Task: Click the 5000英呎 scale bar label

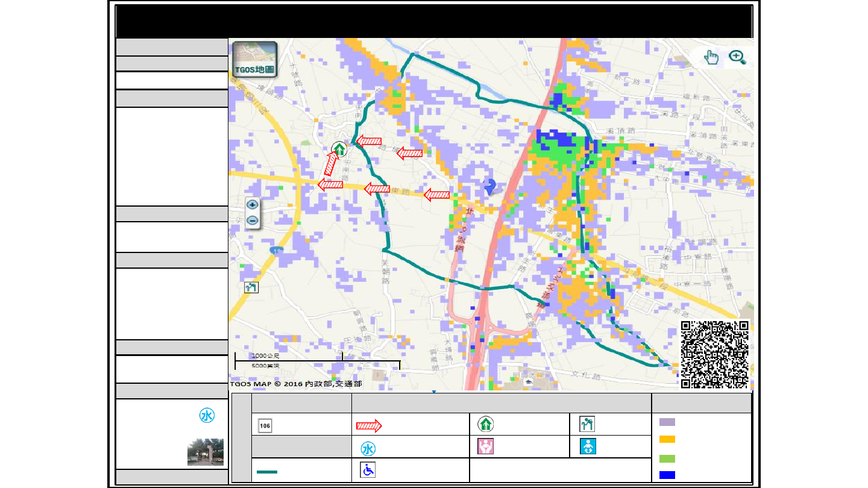Action: coord(266,366)
